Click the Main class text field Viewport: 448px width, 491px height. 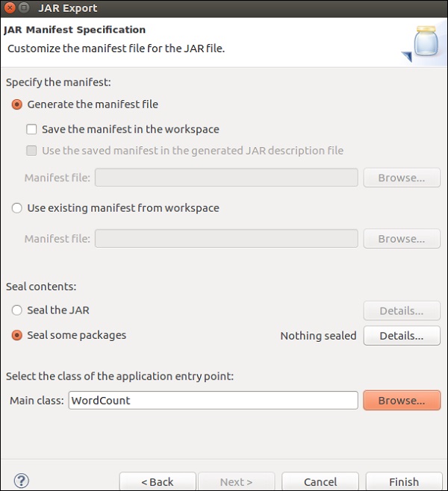(213, 400)
